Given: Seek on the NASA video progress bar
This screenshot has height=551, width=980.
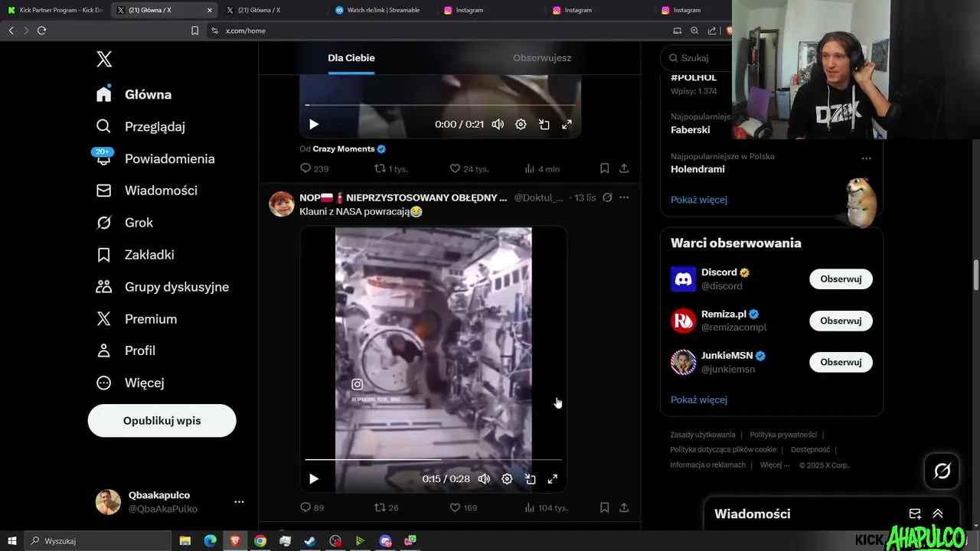Looking at the screenshot, I should [433, 460].
